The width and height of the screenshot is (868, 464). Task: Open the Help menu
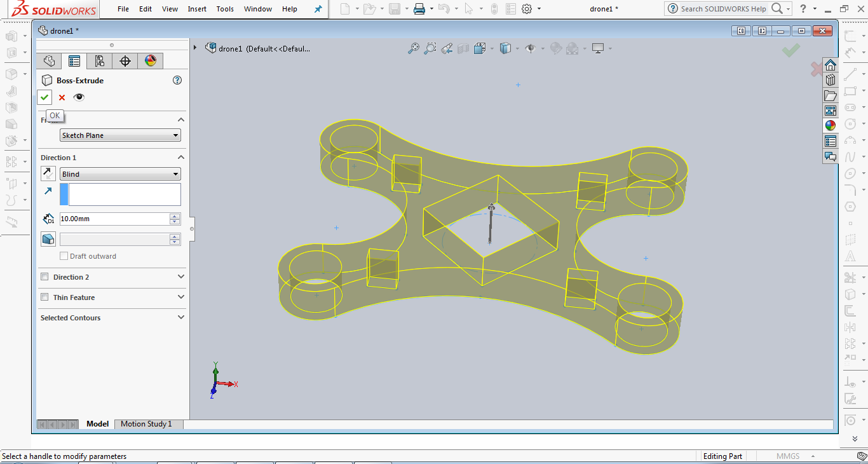[x=290, y=9]
